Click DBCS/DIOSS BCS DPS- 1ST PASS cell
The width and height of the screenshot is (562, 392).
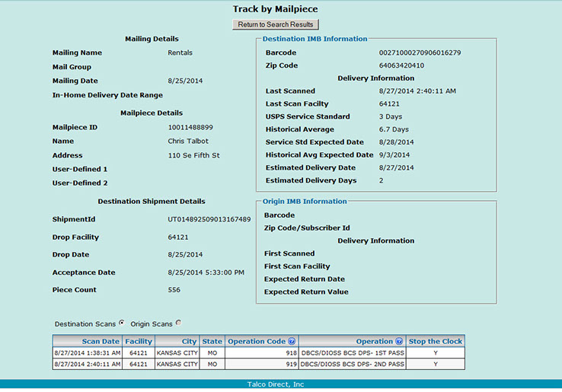point(353,353)
